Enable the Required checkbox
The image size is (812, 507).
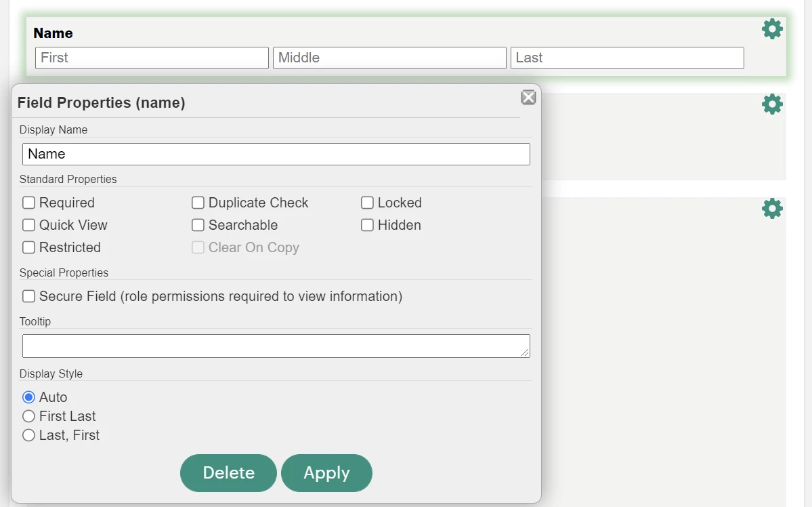click(x=28, y=203)
